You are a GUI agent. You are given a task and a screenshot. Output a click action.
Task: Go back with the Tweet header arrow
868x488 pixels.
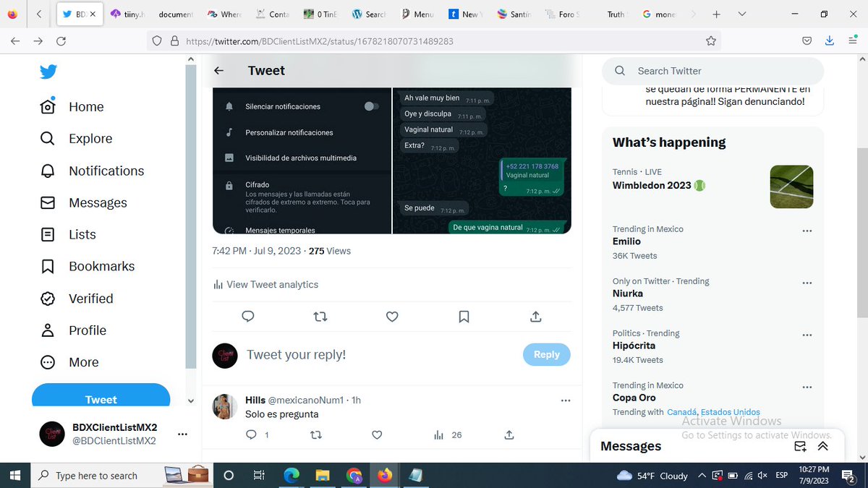219,71
